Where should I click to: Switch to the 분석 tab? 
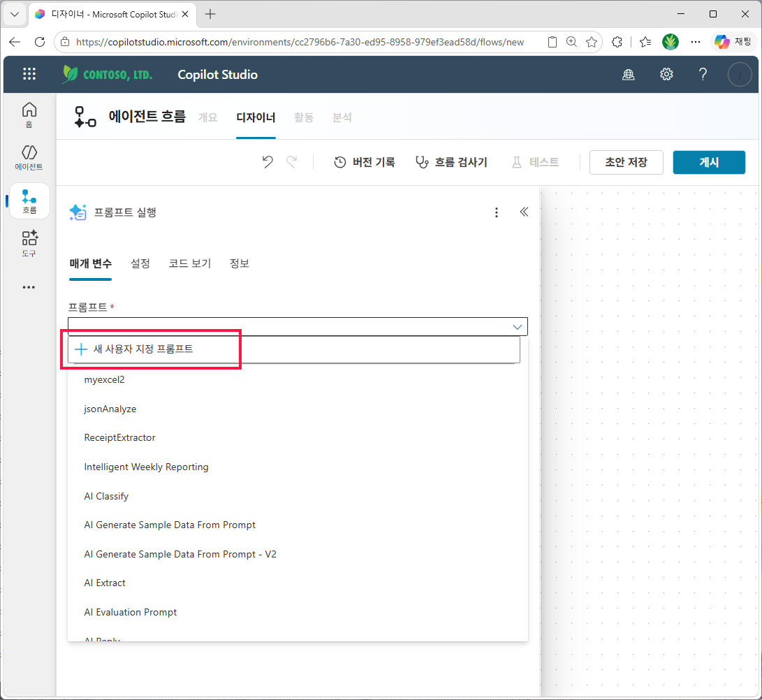pos(342,117)
